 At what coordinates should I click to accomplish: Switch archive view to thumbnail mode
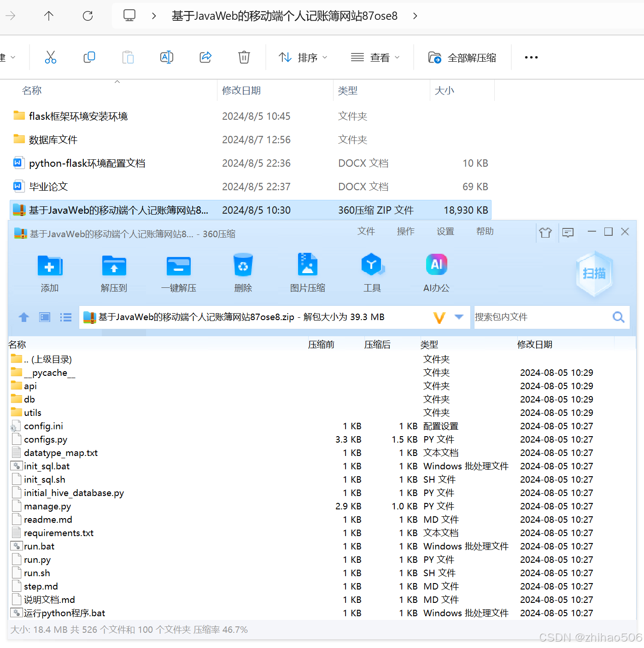click(44, 317)
